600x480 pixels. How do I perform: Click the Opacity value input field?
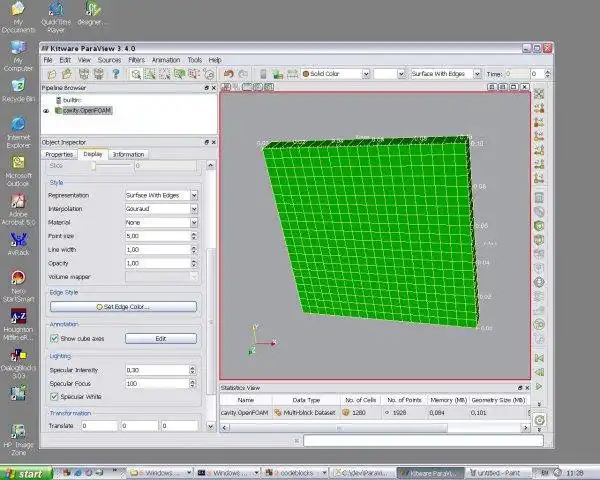(x=155, y=262)
